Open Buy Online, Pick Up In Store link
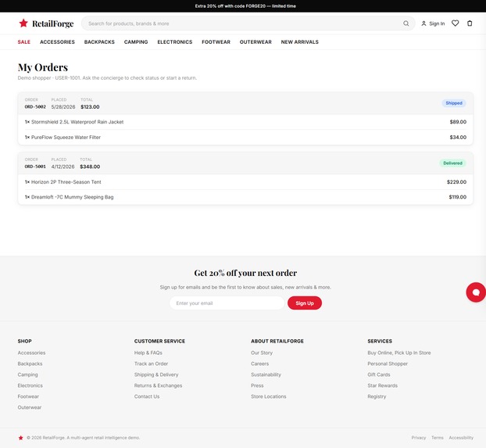Image resolution: width=486 pixels, height=448 pixels. 399,353
